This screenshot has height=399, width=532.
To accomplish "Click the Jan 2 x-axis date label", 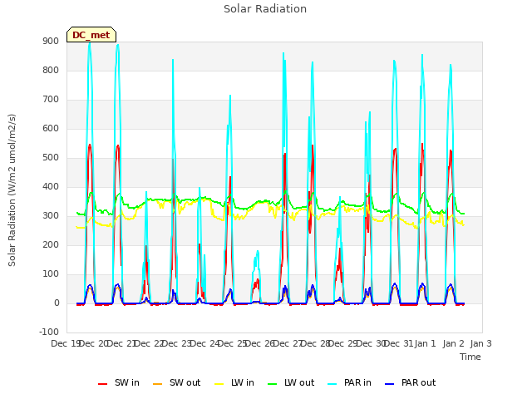I will (x=453, y=343).
